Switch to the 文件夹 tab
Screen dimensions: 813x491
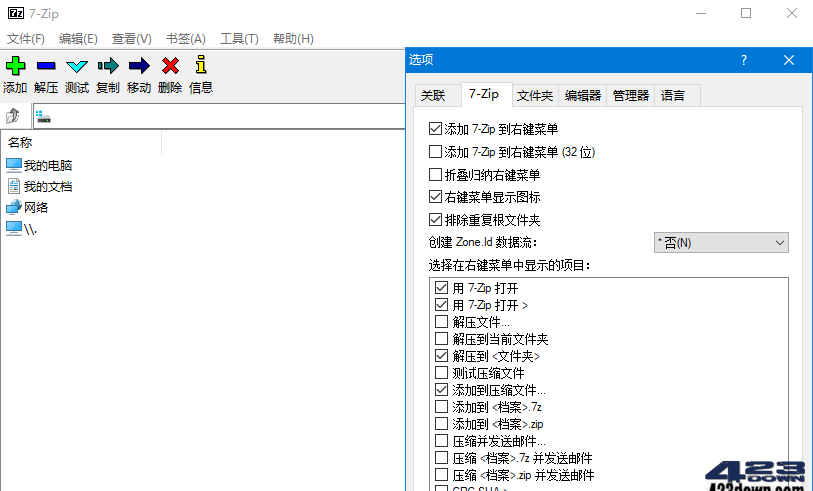(535, 95)
